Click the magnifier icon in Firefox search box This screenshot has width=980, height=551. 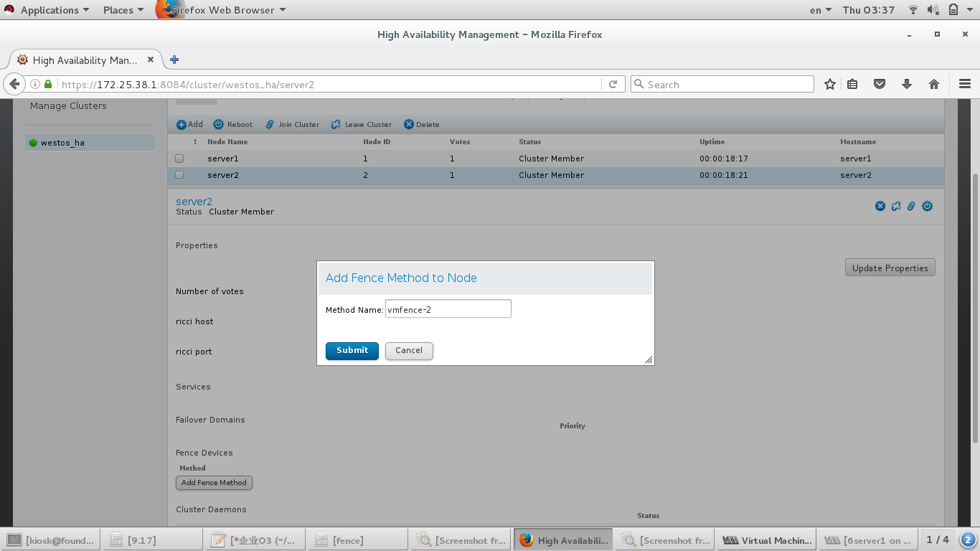(639, 84)
